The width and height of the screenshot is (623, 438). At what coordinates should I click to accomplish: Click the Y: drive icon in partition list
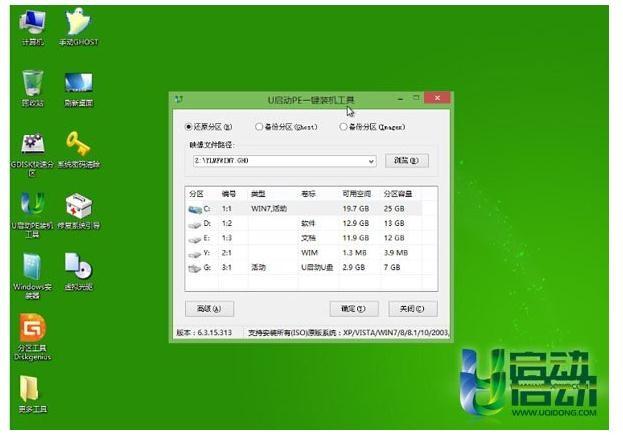tap(195, 254)
